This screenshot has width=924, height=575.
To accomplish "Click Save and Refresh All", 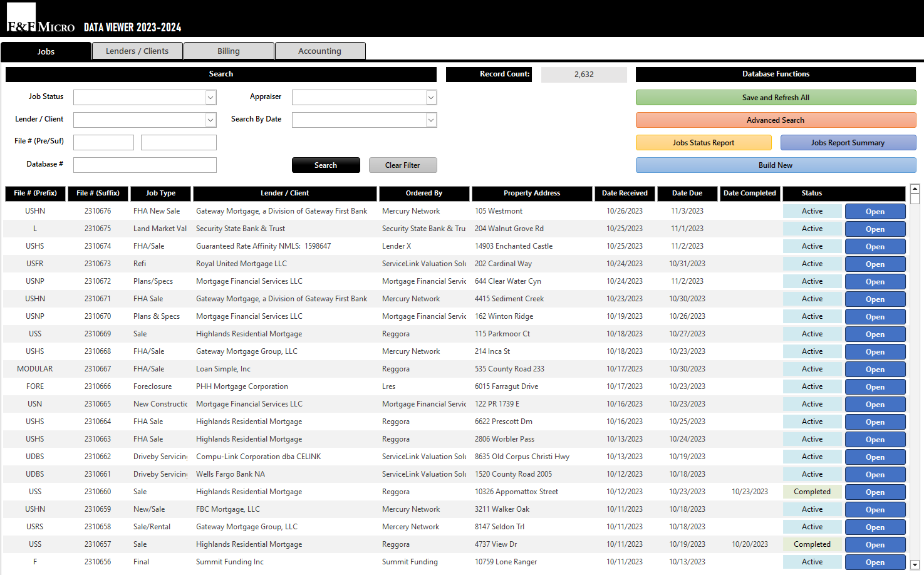I will (776, 97).
